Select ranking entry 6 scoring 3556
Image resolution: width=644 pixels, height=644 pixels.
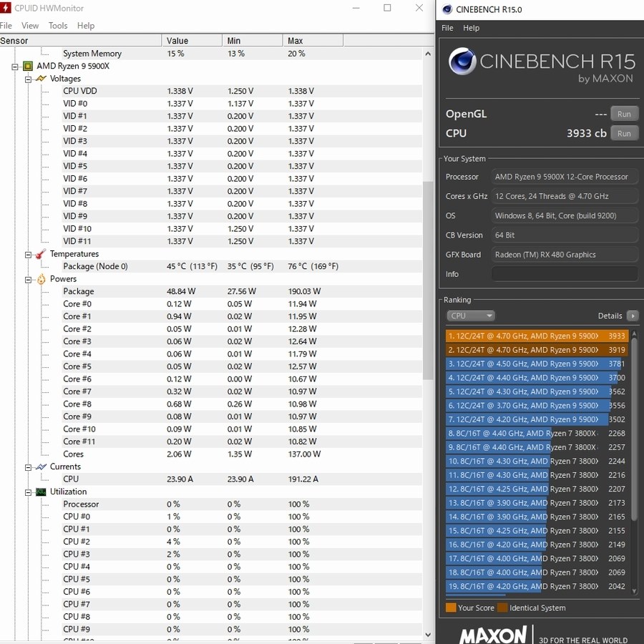click(x=537, y=406)
